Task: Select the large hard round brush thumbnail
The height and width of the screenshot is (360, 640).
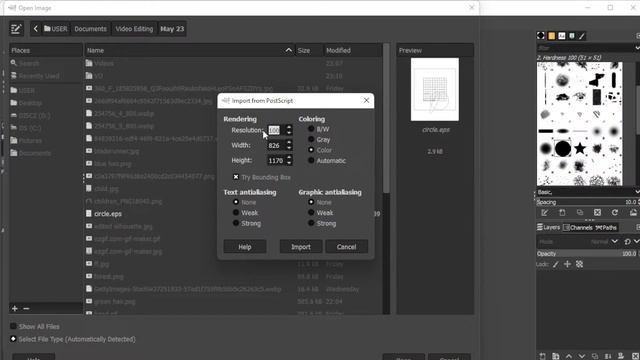Action: pyautogui.click(x=562, y=148)
